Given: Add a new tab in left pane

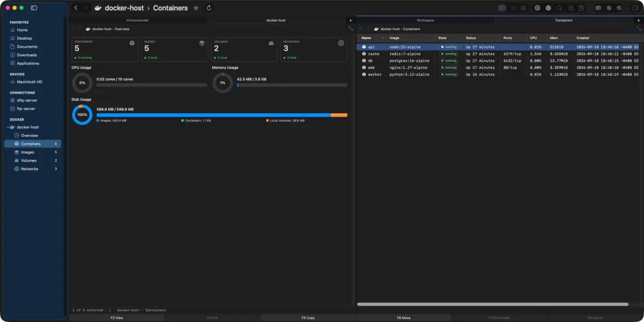Looking at the screenshot, I should point(350,20).
